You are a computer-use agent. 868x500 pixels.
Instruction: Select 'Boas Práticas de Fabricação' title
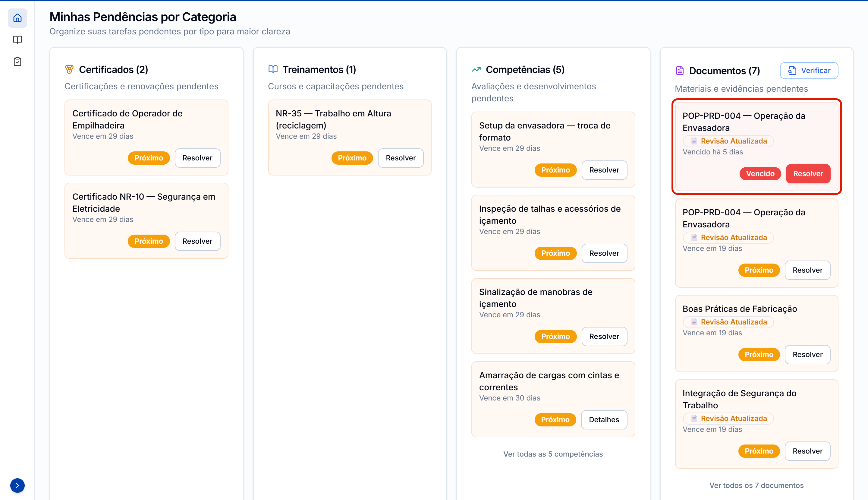coord(740,309)
